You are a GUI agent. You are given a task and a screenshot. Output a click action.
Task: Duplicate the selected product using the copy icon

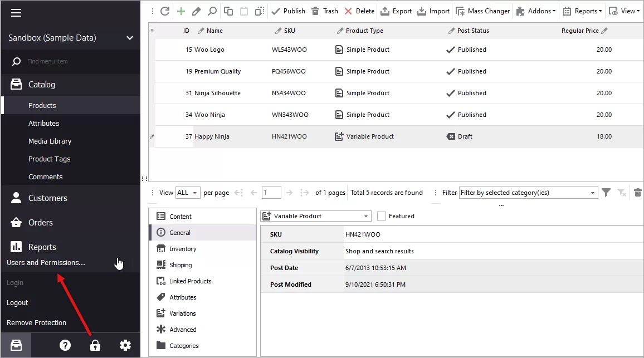pyautogui.click(x=227, y=11)
